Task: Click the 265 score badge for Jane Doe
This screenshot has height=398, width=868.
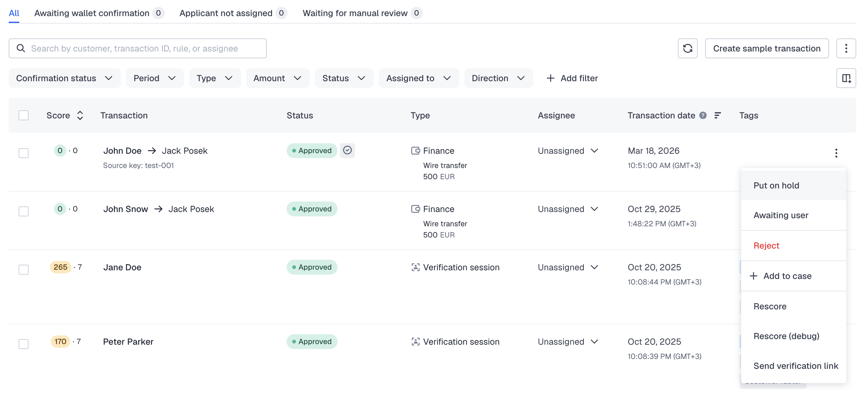Action: point(60,267)
